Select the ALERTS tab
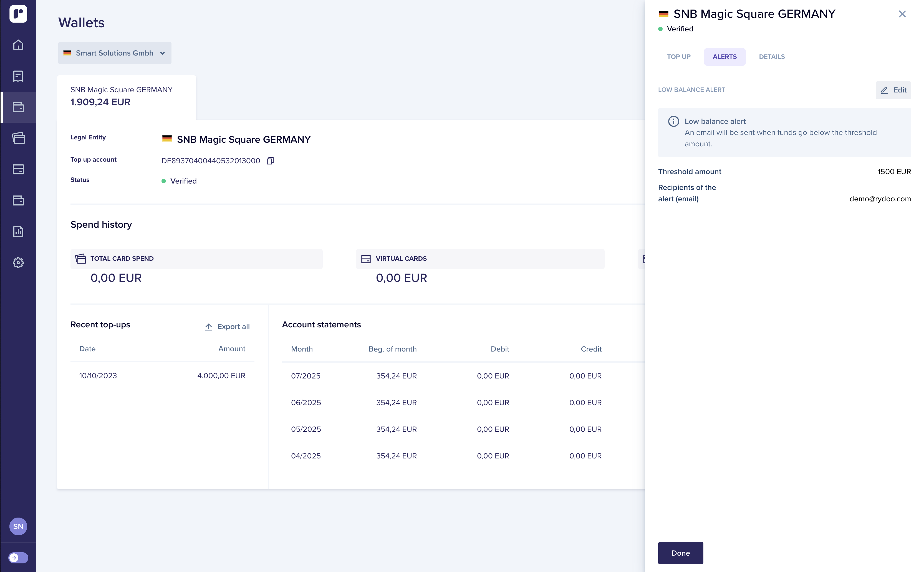Screen dimensions: 924x572 pyautogui.click(x=724, y=57)
